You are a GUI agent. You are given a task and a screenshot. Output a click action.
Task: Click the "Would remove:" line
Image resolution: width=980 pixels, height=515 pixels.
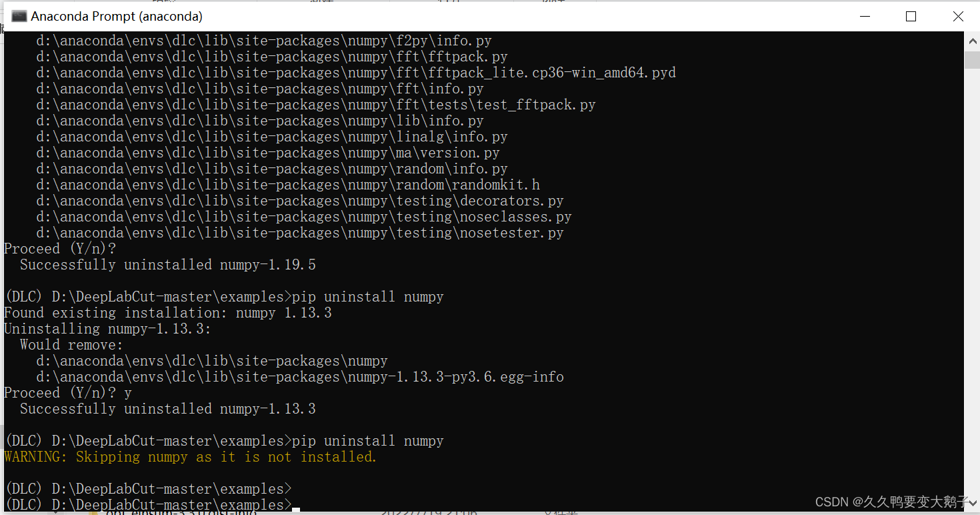pos(72,345)
